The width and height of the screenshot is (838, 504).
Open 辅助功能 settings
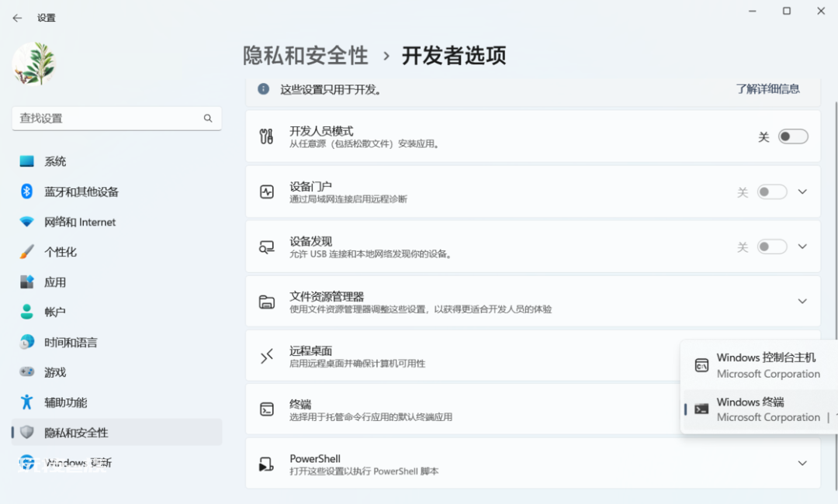(116, 402)
